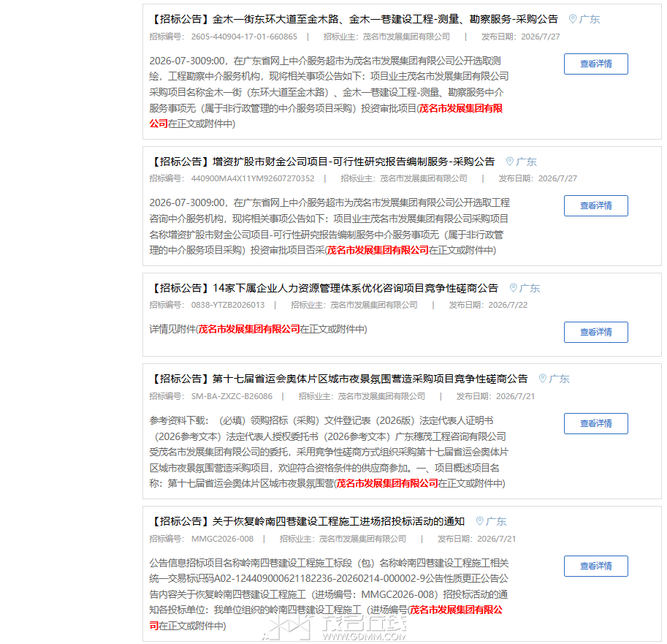Click location pin icon on 金木一街 listing
Image resolution: width=667 pixels, height=644 pixels.
[573, 19]
